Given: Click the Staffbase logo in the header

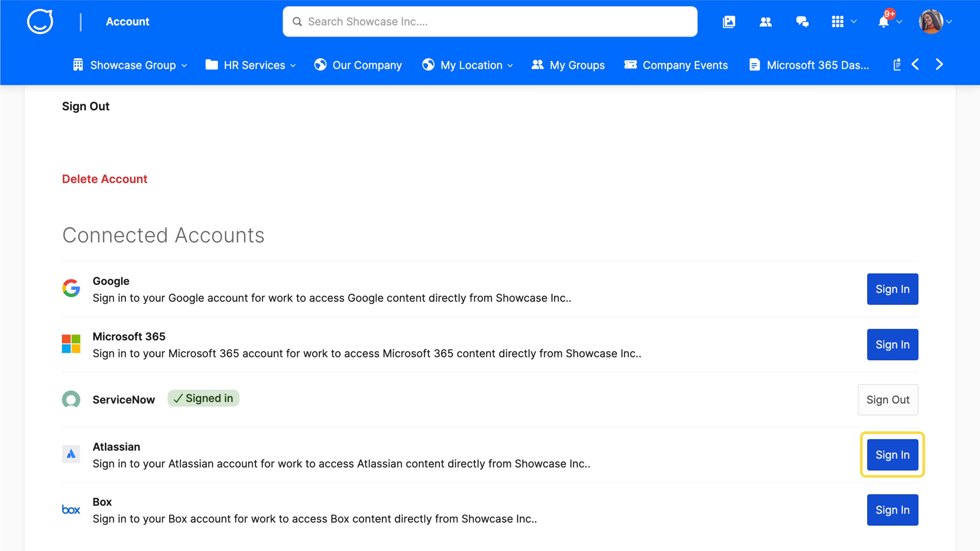Looking at the screenshot, I should coord(40,22).
